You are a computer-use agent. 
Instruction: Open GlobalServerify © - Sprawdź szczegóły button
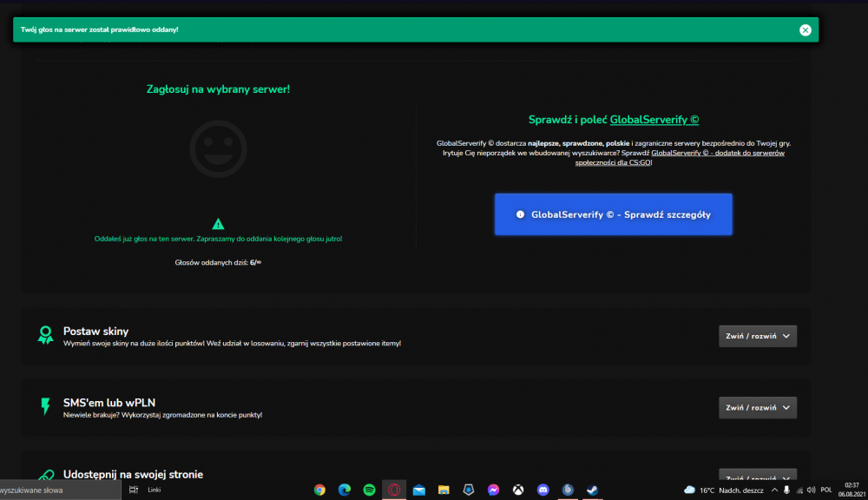(x=614, y=214)
